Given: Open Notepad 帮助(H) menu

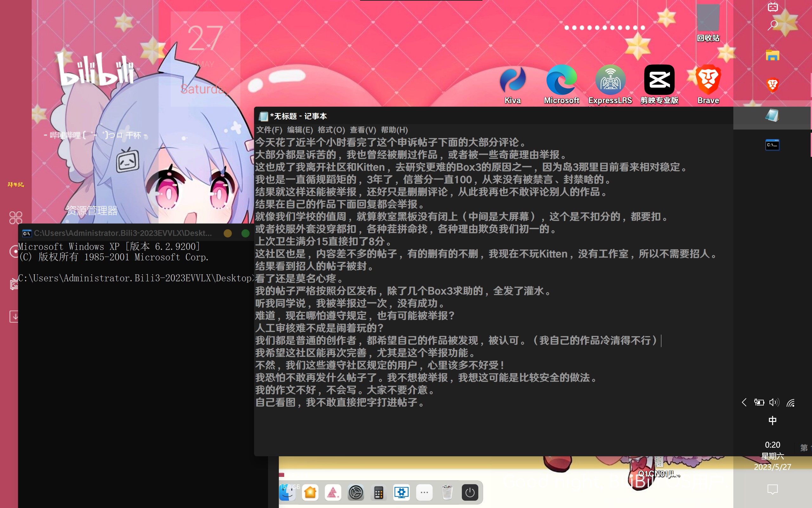Looking at the screenshot, I should (x=394, y=130).
